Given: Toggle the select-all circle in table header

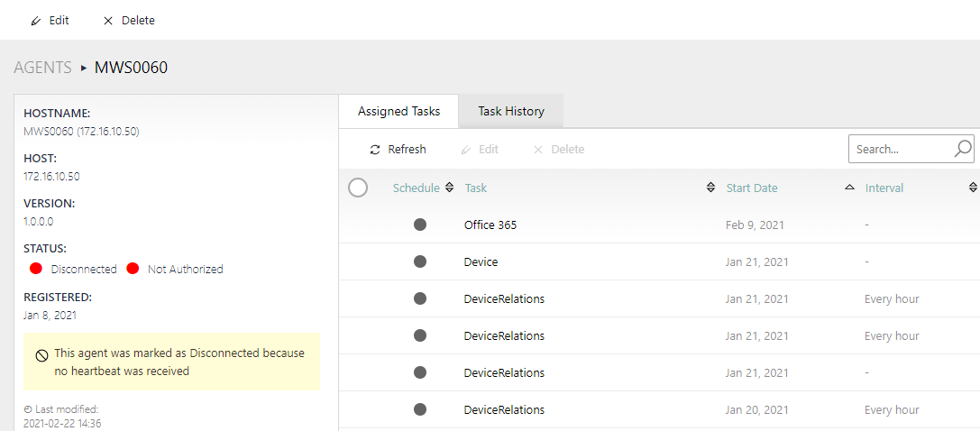Looking at the screenshot, I should click(358, 188).
